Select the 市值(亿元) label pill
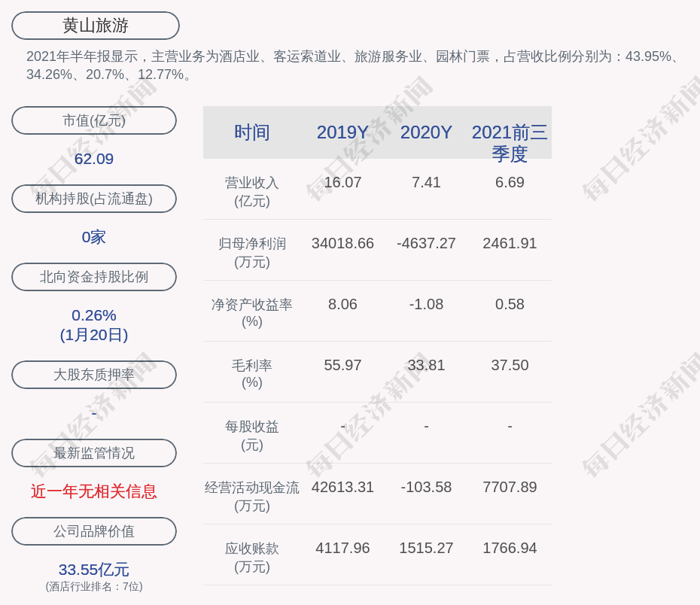This screenshot has height=605, width=700. [94, 120]
